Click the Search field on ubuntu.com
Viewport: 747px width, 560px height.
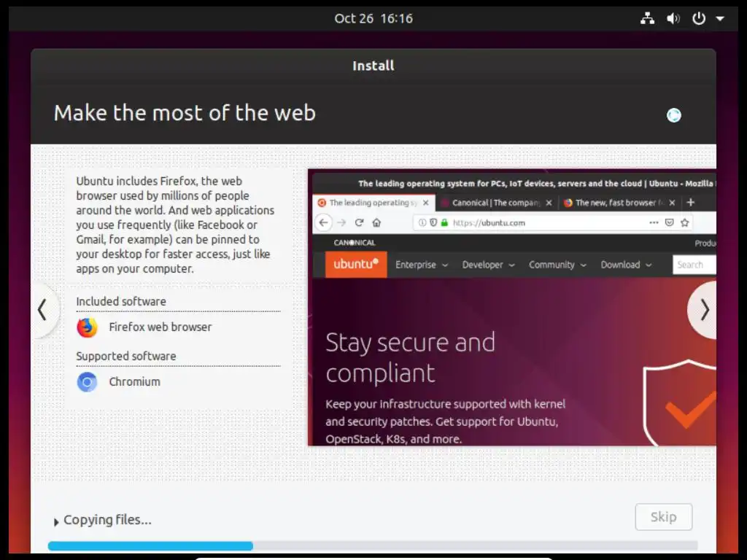tap(694, 265)
